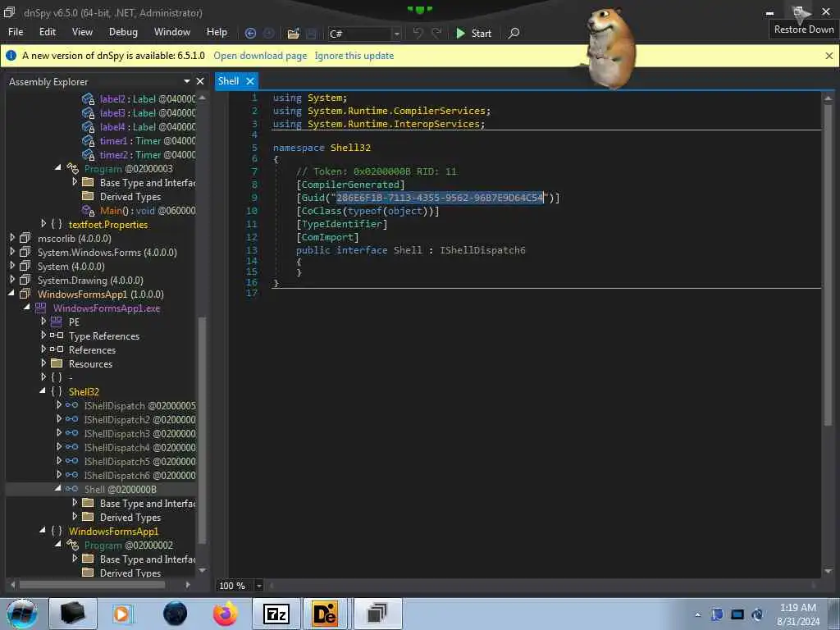Expand the Type References node
The image size is (840, 630).
click(x=43, y=336)
